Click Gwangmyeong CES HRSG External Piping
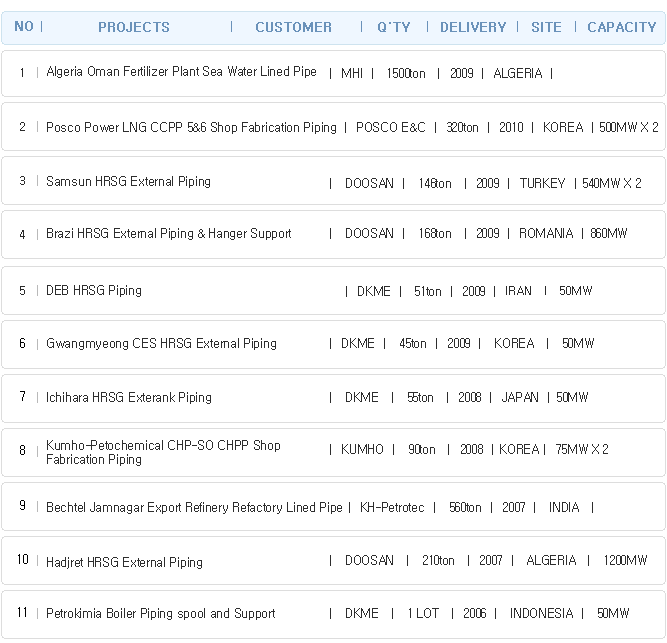This screenshot has width=667, height=643. pyautogui.click(x=334, y=344)
